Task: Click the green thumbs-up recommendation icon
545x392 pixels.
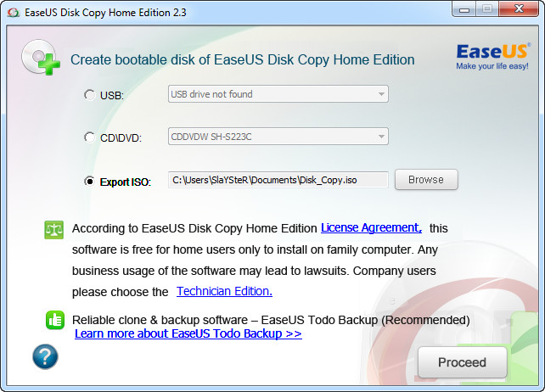Action: pos(55,320)
